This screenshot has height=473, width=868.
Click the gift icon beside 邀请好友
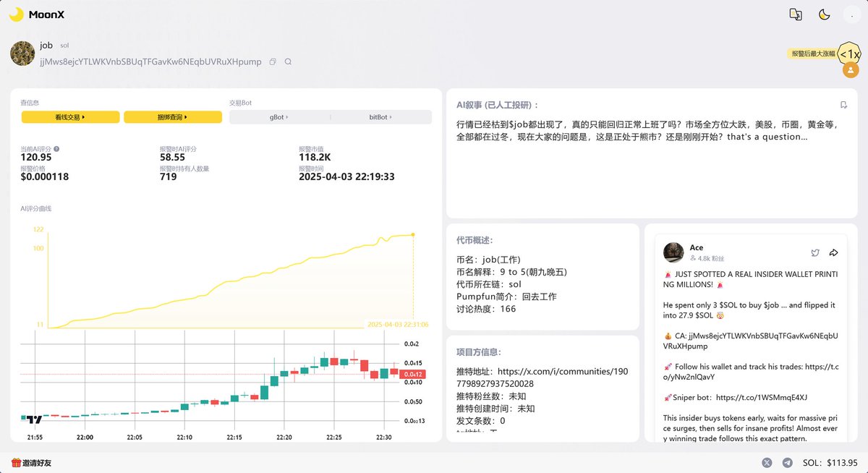[x=16, y=462]
